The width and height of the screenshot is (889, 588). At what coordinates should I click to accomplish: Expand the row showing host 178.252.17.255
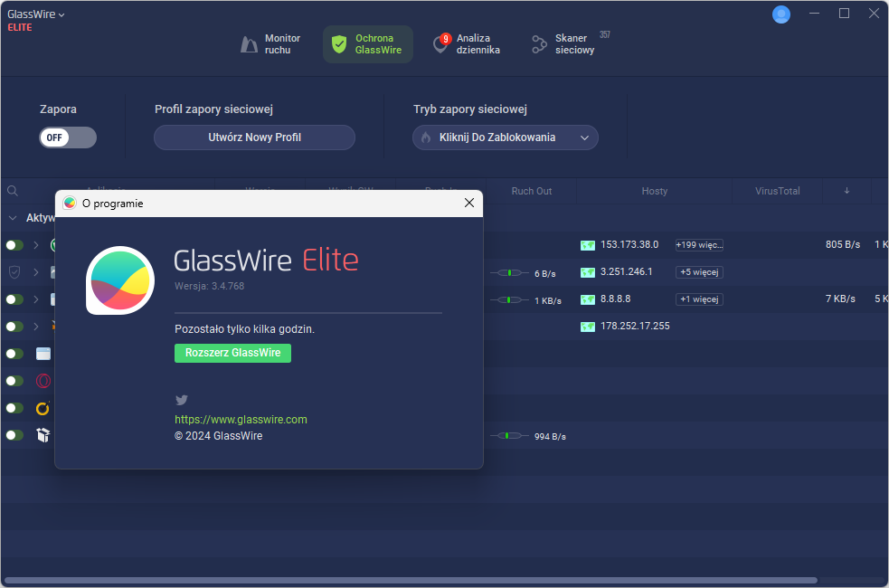tap(35, 327)
